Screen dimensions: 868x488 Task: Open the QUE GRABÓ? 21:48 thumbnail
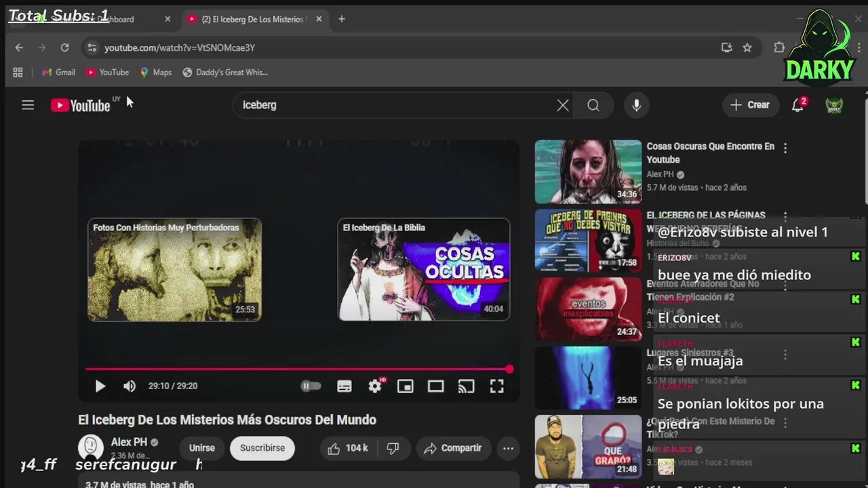click(x=588, y=447)
